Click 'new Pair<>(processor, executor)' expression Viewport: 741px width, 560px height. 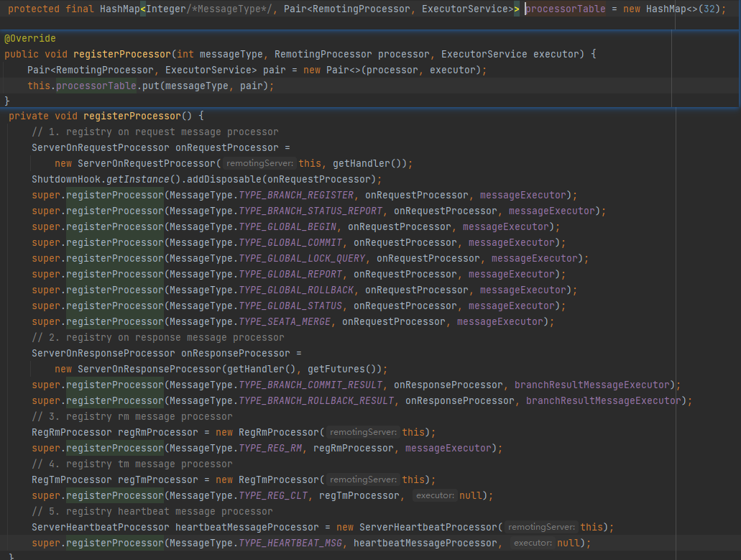[392, 70]
